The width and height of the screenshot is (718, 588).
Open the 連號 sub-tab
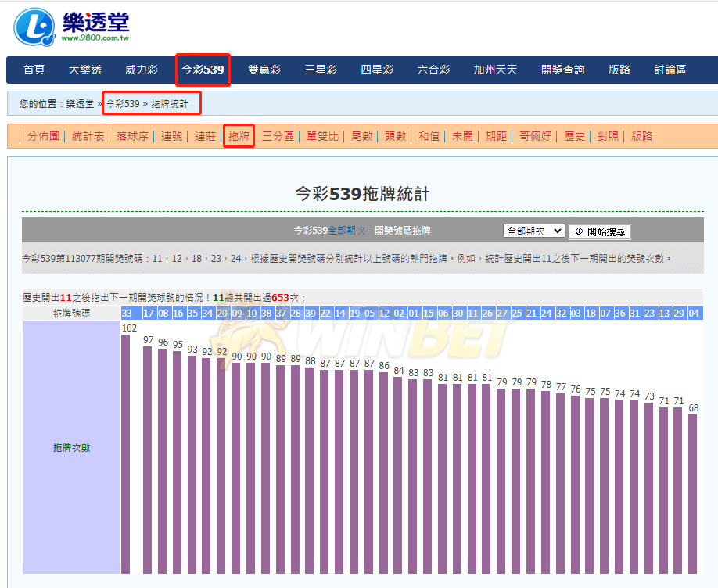pos(172,136)
